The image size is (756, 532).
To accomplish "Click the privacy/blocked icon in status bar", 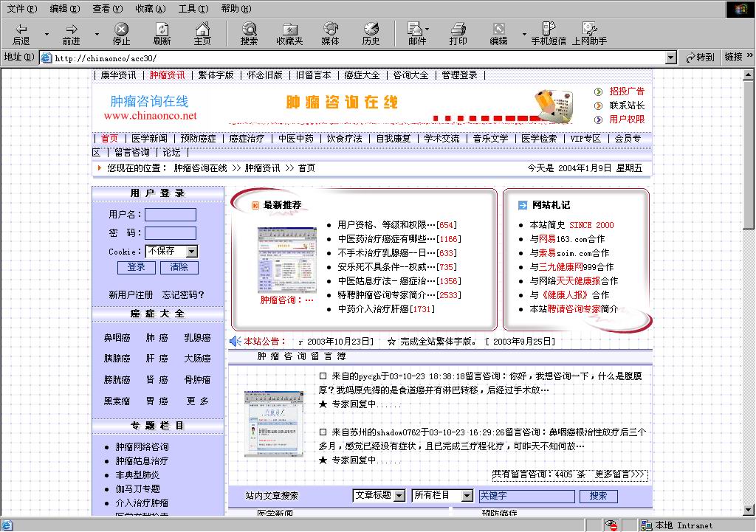I will pyautogui.click(x=611, y=525).
